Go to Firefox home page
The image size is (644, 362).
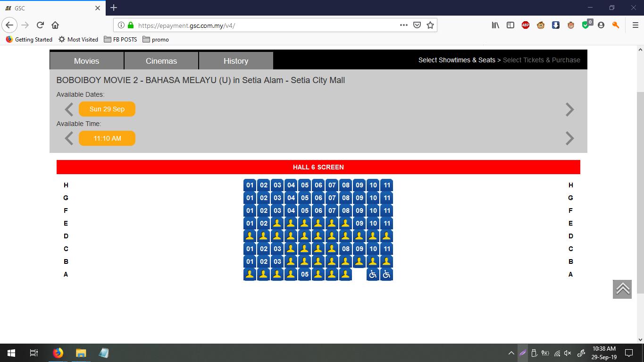click(55, 25)
